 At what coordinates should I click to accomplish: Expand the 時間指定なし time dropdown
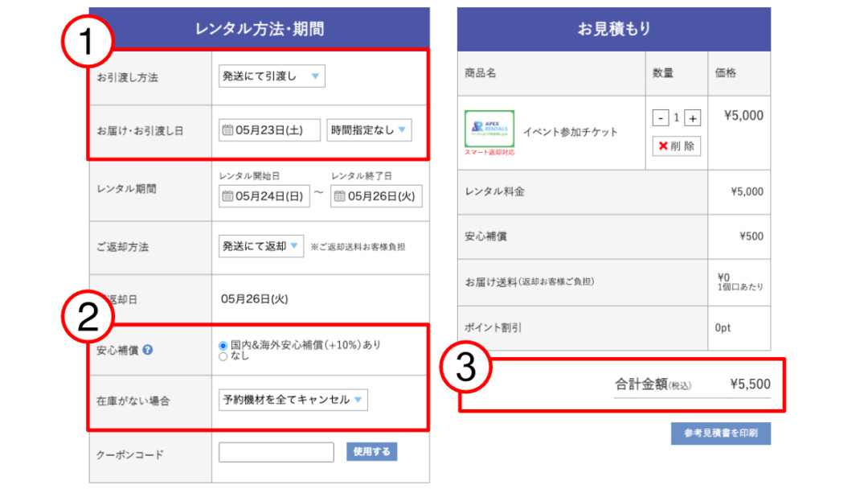[369, 130]
